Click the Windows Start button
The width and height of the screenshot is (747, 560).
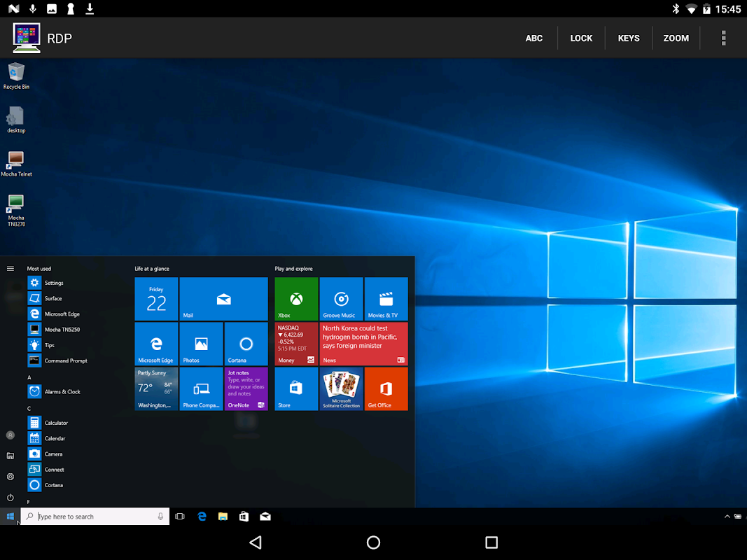pos(11,517)
